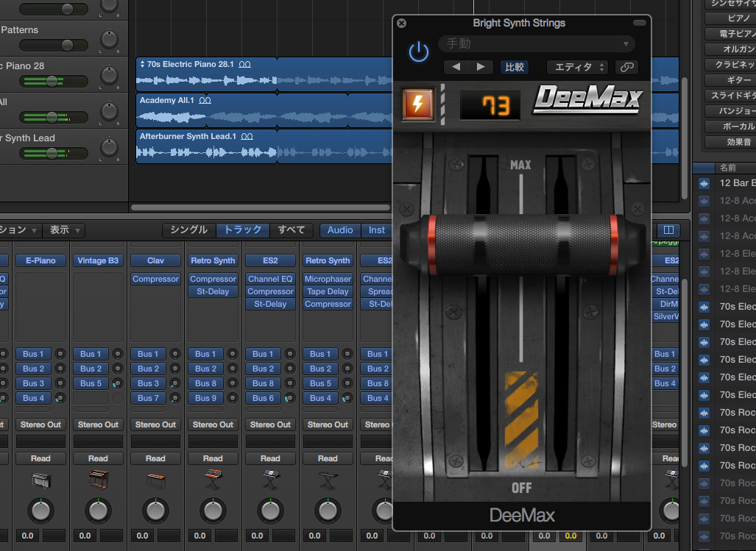Click the pan knob on E-Piano channel strip
Screen dimensions: 756x551
[40, 511]
